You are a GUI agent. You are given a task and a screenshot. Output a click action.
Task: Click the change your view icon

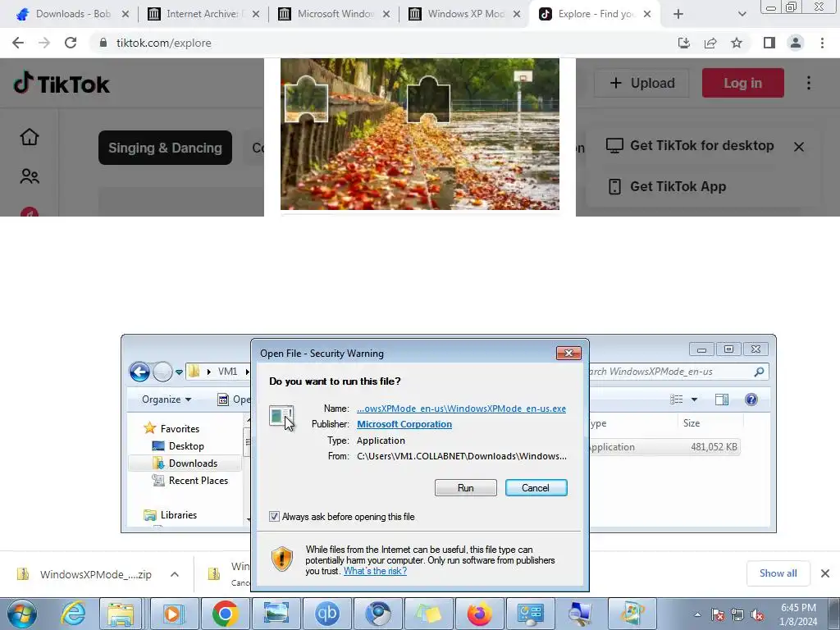[x=677, y=399]
